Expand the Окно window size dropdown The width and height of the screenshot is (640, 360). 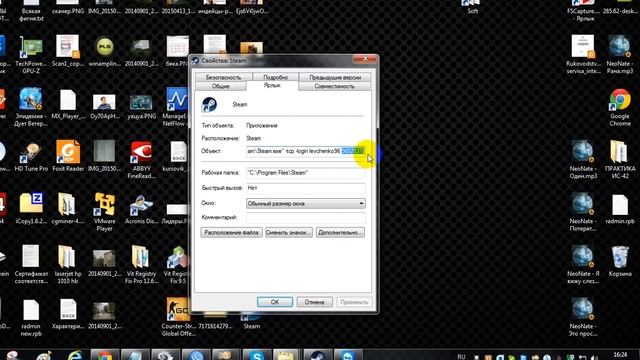pos(305,203)
